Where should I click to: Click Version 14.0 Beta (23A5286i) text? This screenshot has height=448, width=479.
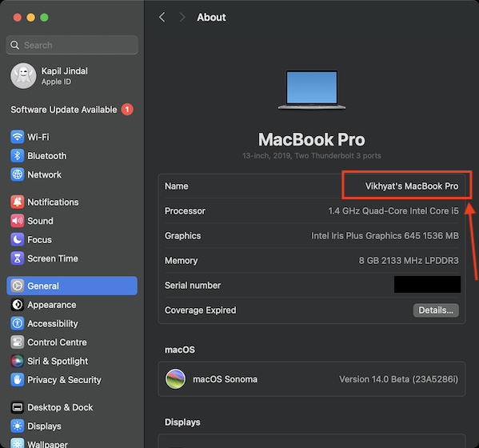tap(399, 379)
